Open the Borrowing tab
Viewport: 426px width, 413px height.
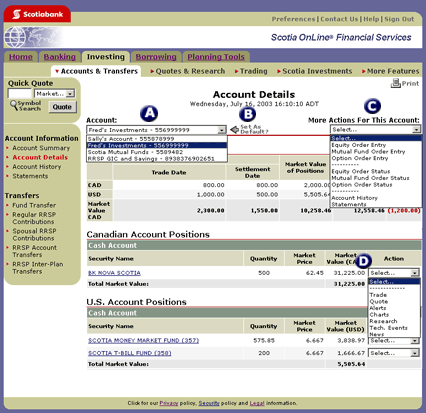coord(156,57)
